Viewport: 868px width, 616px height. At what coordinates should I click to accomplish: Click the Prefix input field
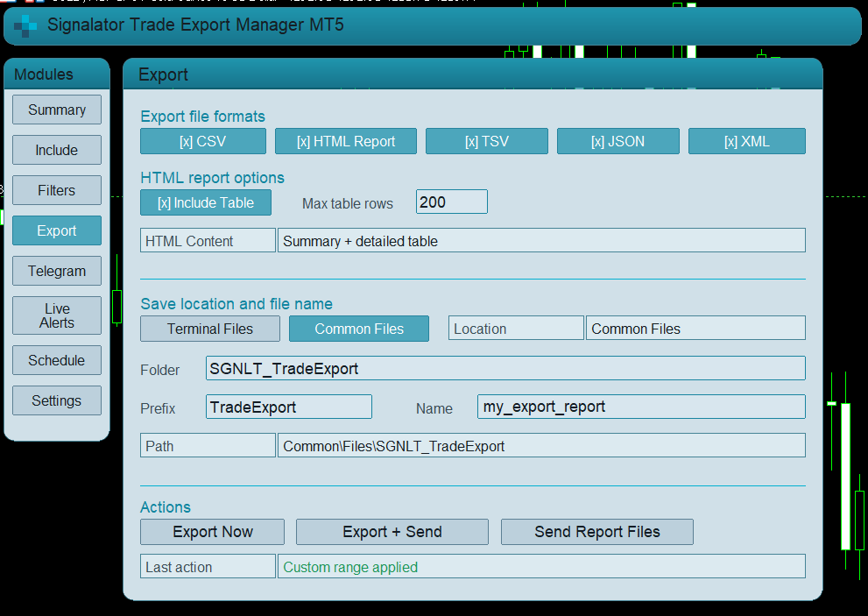[x=289, y=407]
